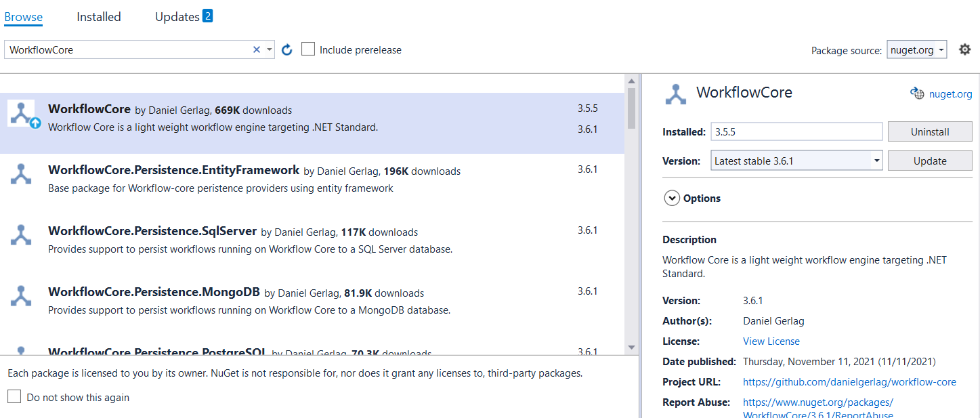980x418 pixels.
Task: Expand the Options section
Action: coord(672,198)
